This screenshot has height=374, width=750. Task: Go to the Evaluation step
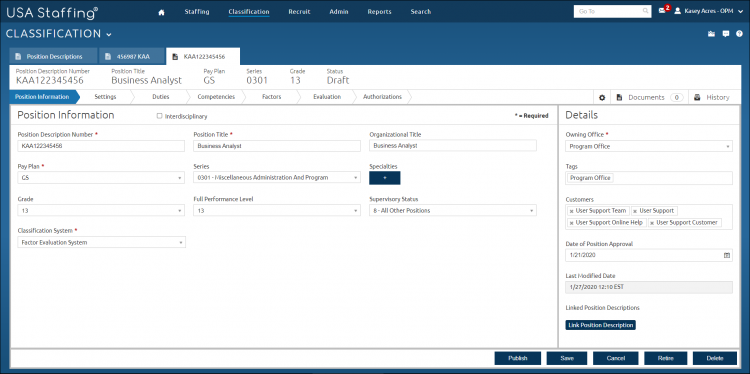[x=327, y=97]
